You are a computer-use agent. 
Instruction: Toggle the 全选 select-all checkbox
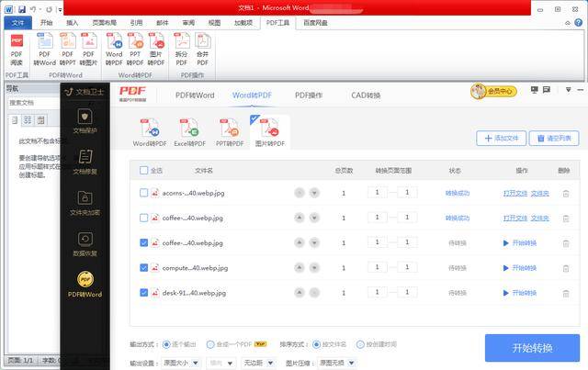[143, 170]
